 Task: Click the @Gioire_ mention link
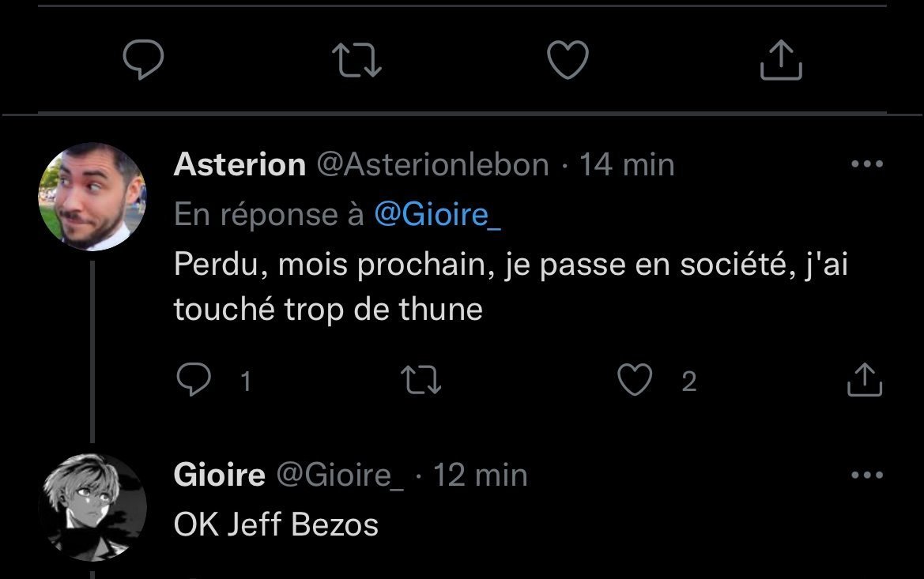pyautogui.click(x=437, y=215)
